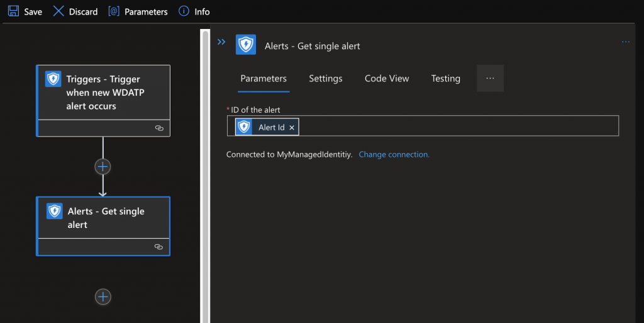Click the Save disk icon

(x=13, y=11)
